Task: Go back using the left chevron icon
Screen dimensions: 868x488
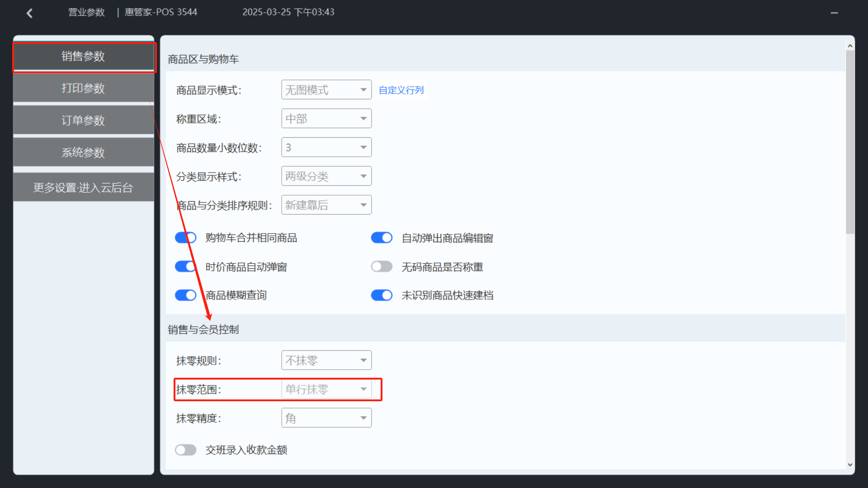Action: tap(30, 13)
